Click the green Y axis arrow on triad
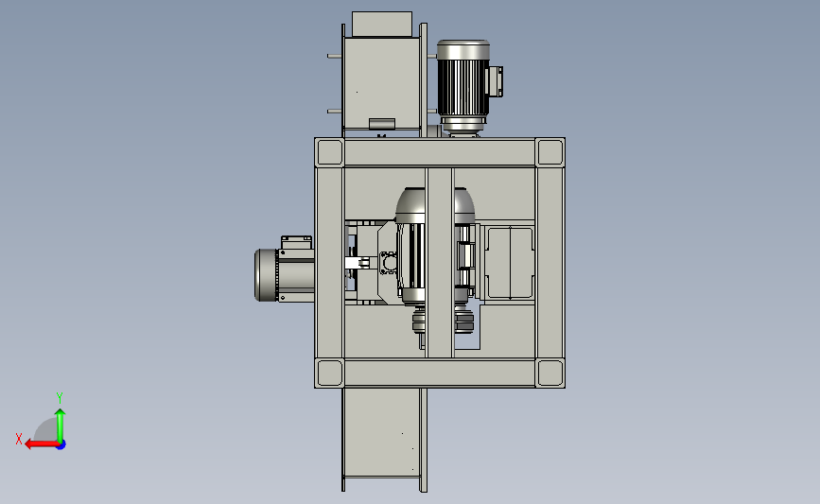 61,425
